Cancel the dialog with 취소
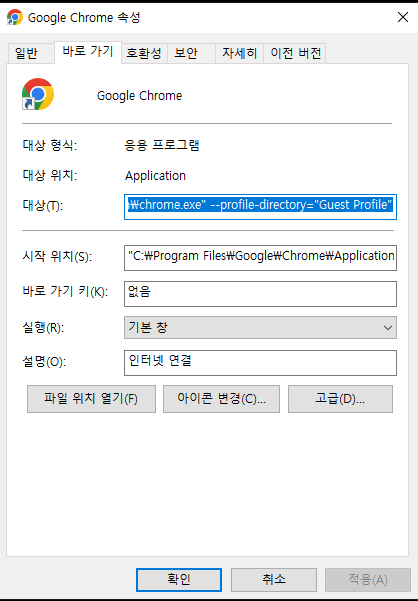The width and height of the screenshot is (418, 601). pos(274,580)
